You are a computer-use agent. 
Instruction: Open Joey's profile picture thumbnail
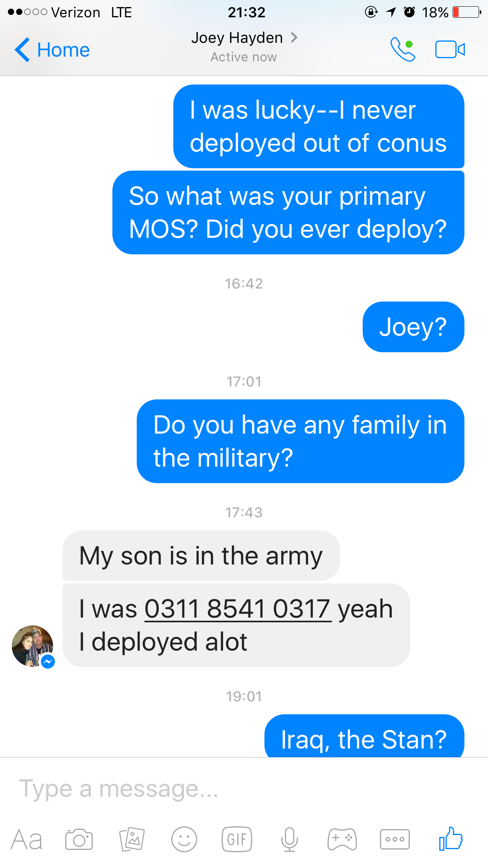click(33, 646)
